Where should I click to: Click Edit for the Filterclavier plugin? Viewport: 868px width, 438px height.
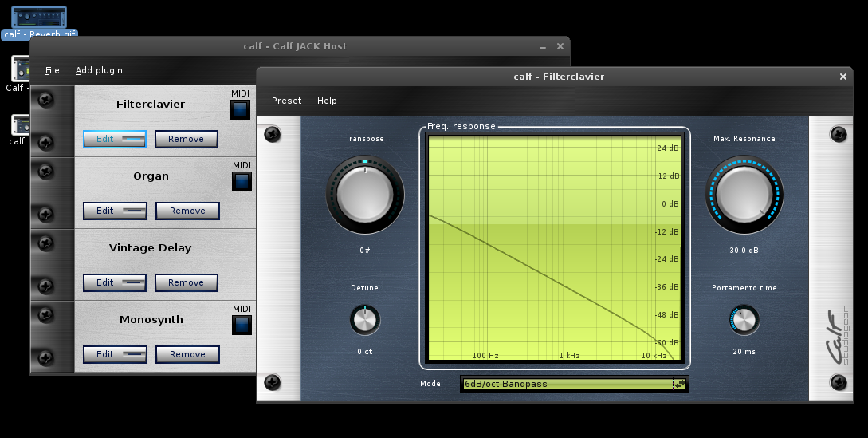[x=115, y=139]
